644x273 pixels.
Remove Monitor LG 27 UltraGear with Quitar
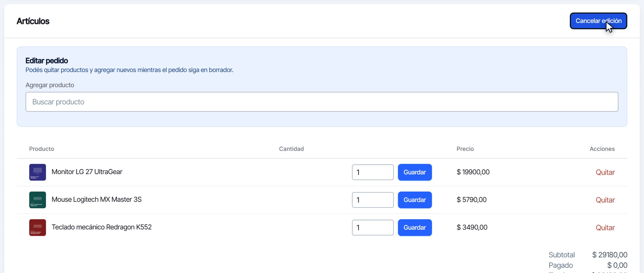pyautogui.click(x=605, y=172)
